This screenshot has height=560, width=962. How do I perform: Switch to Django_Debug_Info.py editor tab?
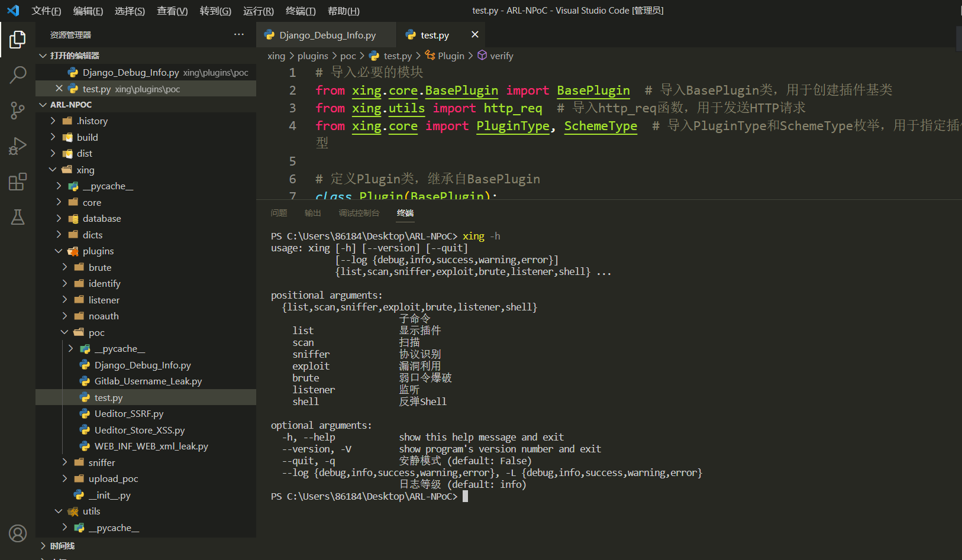click(x=327, y=35)
